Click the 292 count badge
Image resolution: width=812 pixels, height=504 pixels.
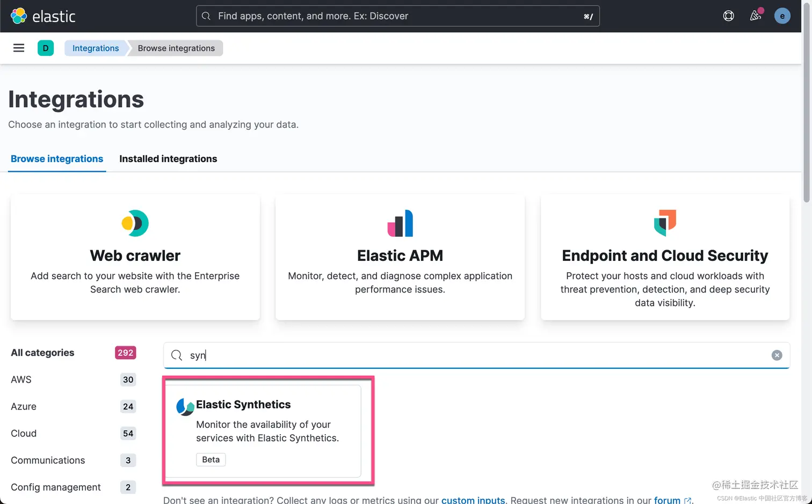coord(126,353)
